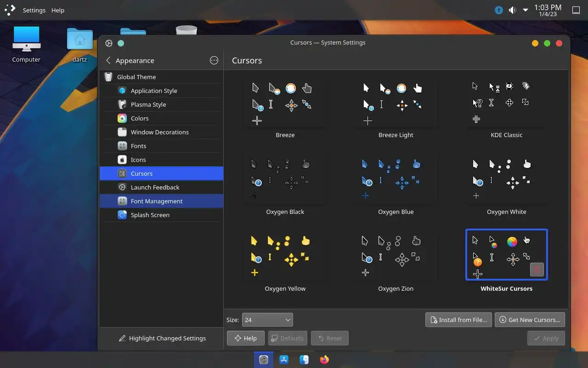Go back using the Appearance back arrow
Image resolution: width=588 pixels, height=368 pixels.
(108, 60)
